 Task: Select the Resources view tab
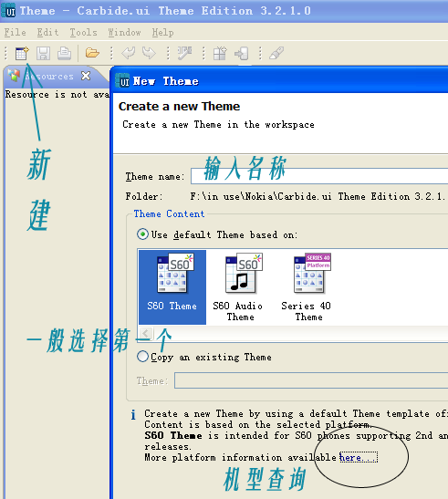tap(48, 77)
